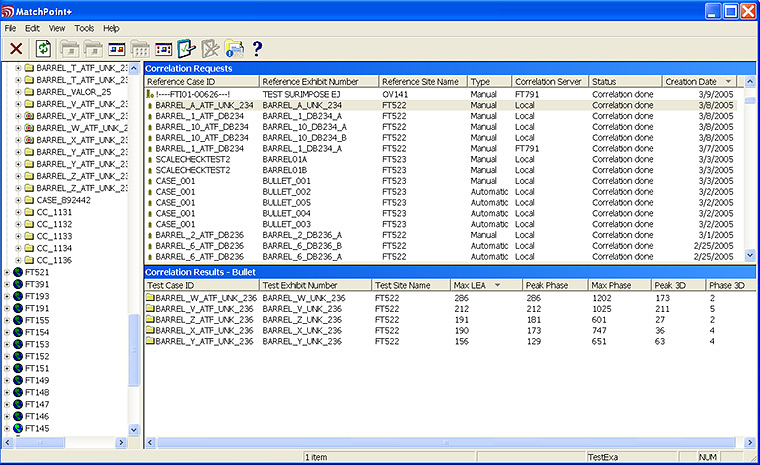The image size is (760, 465).
Task: Open the Help menu
Action: pos(111,28)
